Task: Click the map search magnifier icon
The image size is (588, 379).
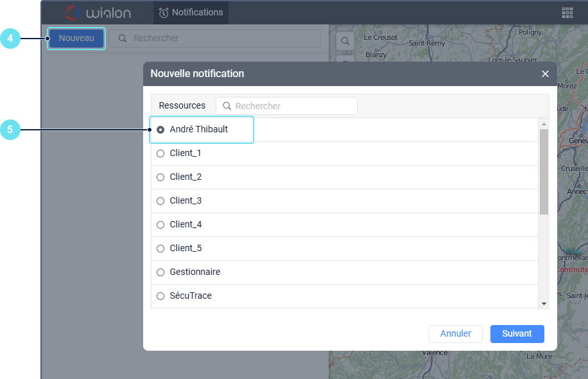Action: click(345, 41)
